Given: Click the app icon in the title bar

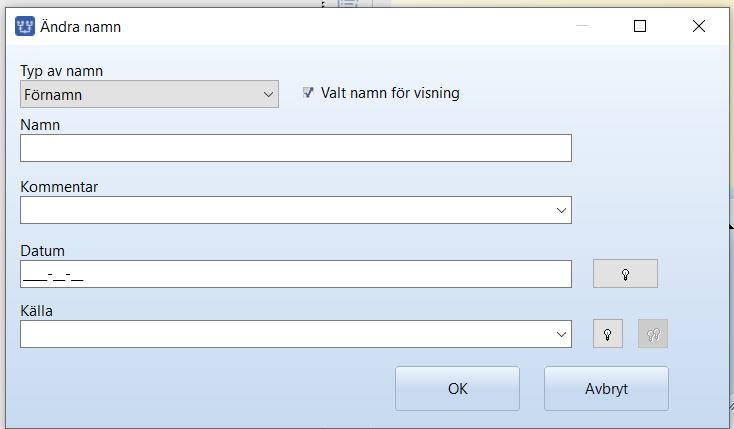Looking at the screenshot, I should 25,27.
